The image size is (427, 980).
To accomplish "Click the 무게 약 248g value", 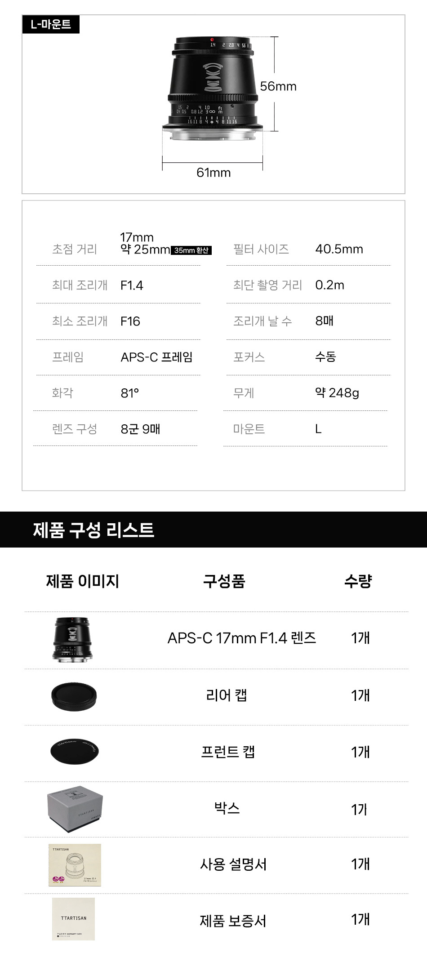I will pyautogui.click(x=337, y=393).
